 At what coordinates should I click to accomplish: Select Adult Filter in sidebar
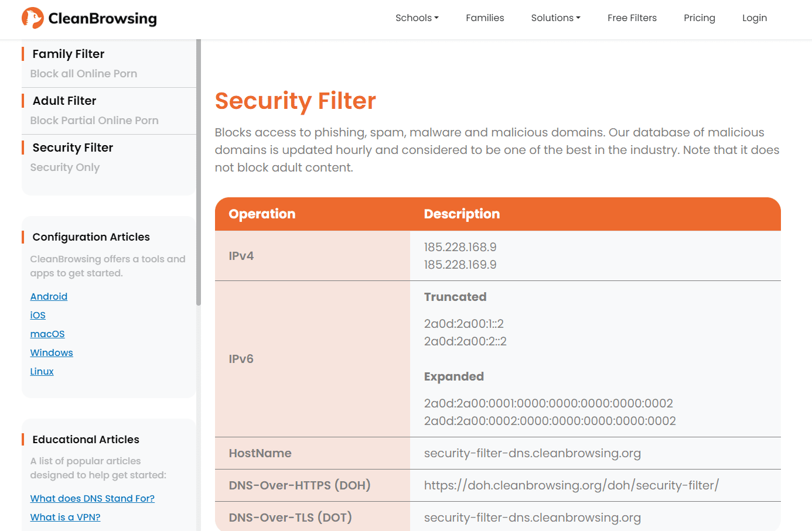tap(64, 101)
